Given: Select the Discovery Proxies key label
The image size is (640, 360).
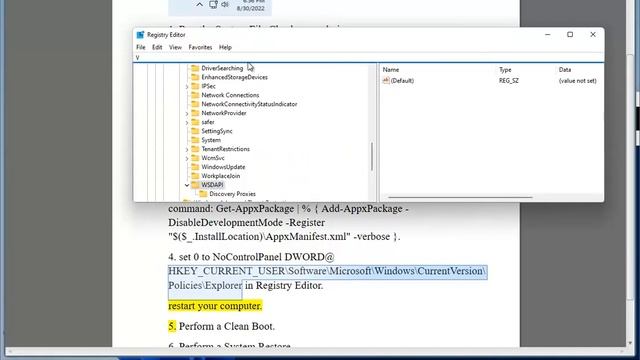Looking at the screenshot, I should pos(233,194).
